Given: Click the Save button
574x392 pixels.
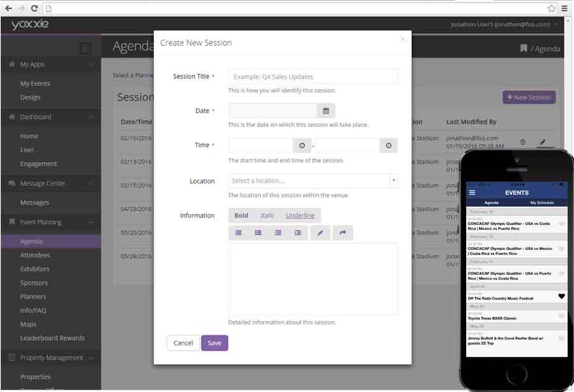Looking at the screenshot, I should click(x=214, y=343).
